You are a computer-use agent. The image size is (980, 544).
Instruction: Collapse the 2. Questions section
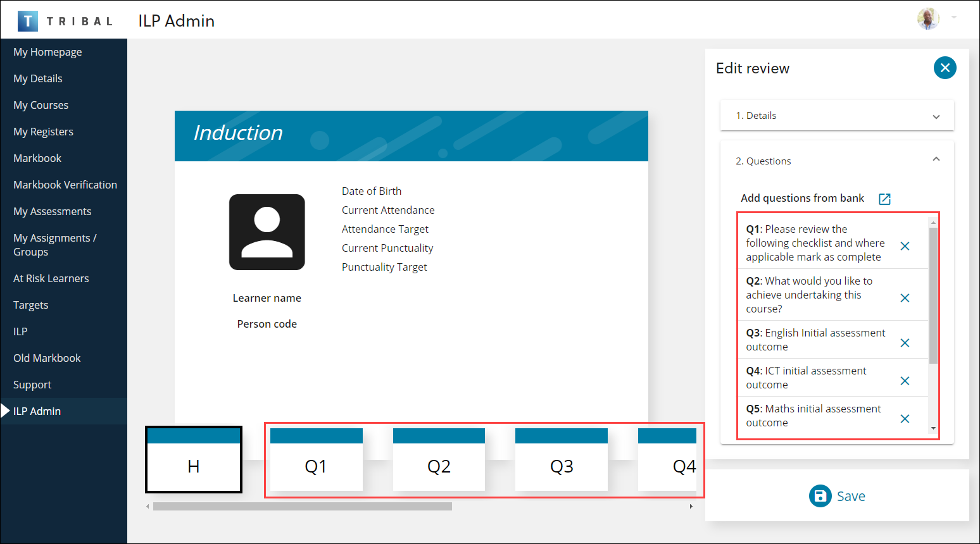tap(936, 160)
